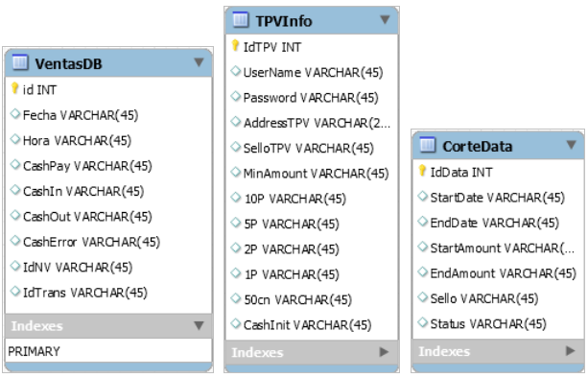Click the diamond icon beside SelloTPV column
Viewport: 588px width, 378px height.
[236, 147]
